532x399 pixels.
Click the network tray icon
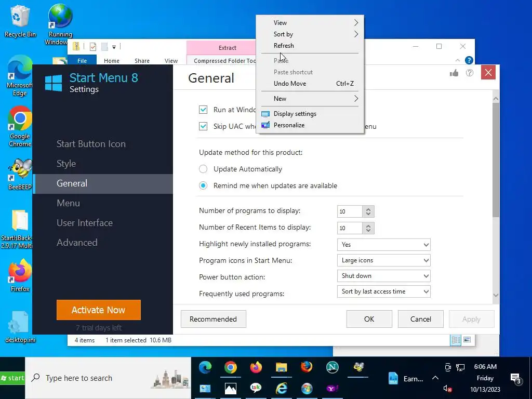pyautogui.click(x=460, y=367)
